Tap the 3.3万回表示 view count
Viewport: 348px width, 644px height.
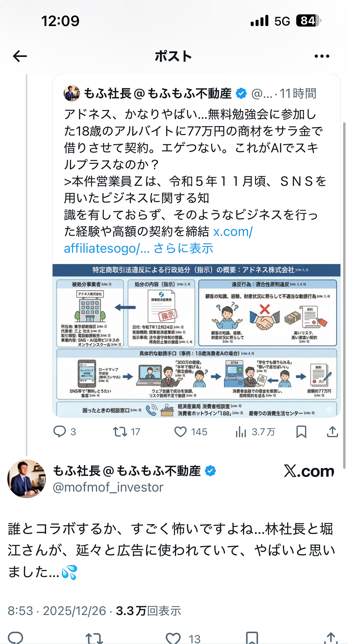(x=149, y=611)
